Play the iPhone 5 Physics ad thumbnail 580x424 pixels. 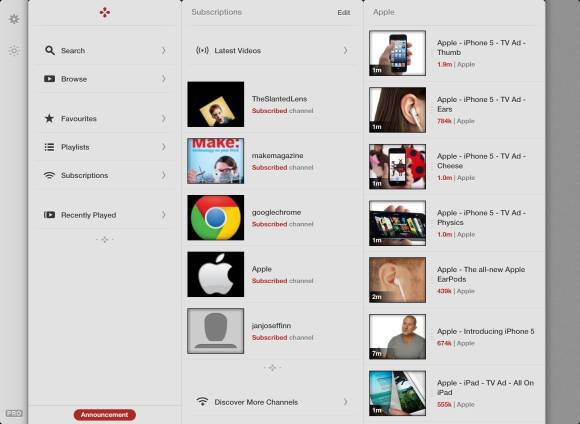pyautogui.click(x=398, y=223)
